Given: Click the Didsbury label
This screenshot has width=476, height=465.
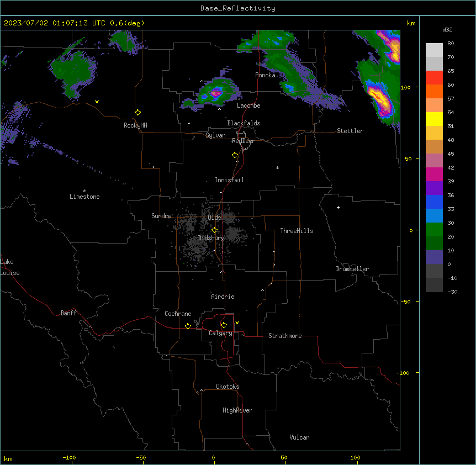Looking at the screenshot, I should coord(211,238).
